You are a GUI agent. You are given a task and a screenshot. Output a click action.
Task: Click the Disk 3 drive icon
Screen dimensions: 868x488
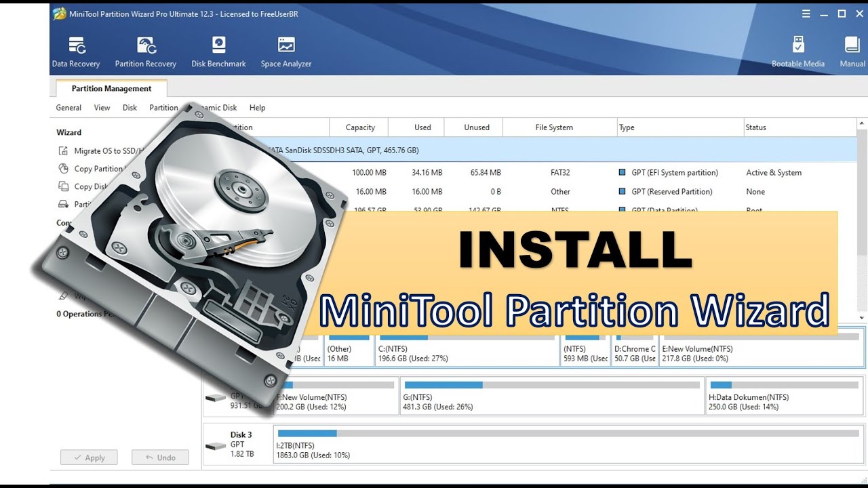point(216,446)
